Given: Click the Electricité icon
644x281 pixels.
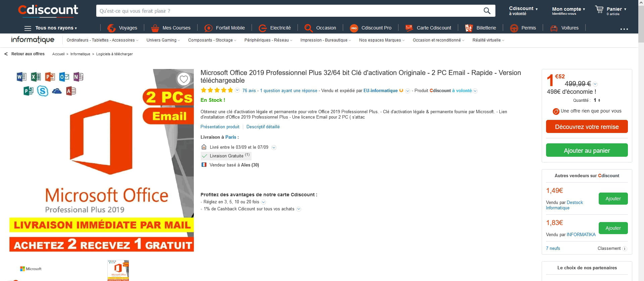Looking at the screenshot, I should coord(263,28).
